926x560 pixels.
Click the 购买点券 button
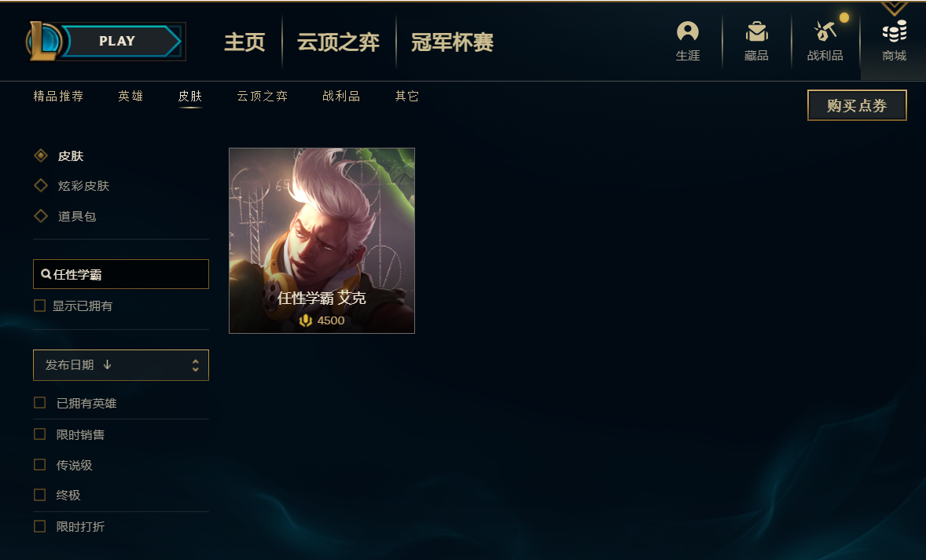pyautogui.click(x=857, y=105)
